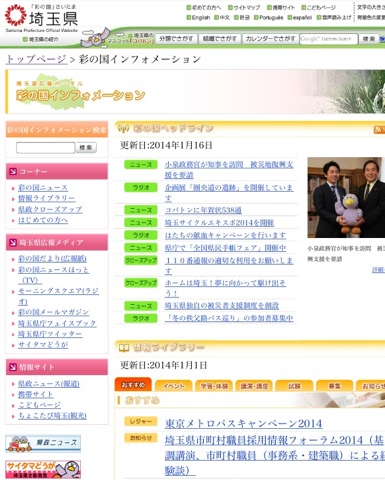Open サイタマどうが text link
385x480 pixels.
click(43, 345)
